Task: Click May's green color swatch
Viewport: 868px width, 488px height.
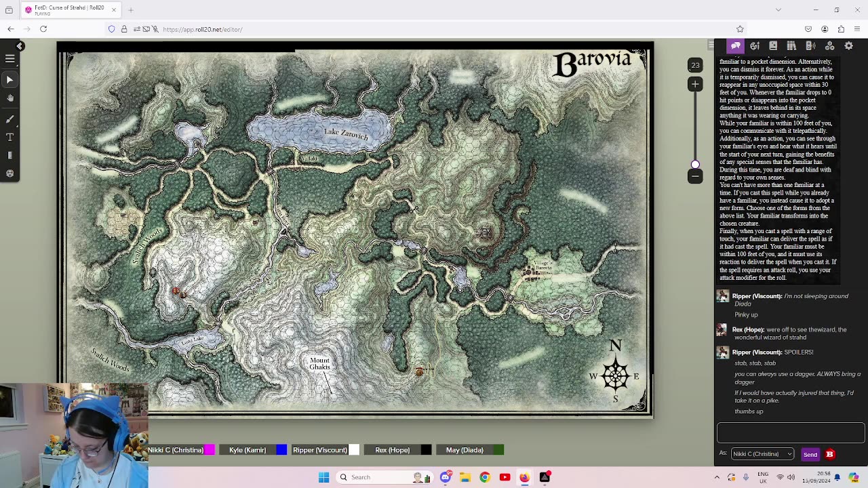Action: tap(498, 450)
